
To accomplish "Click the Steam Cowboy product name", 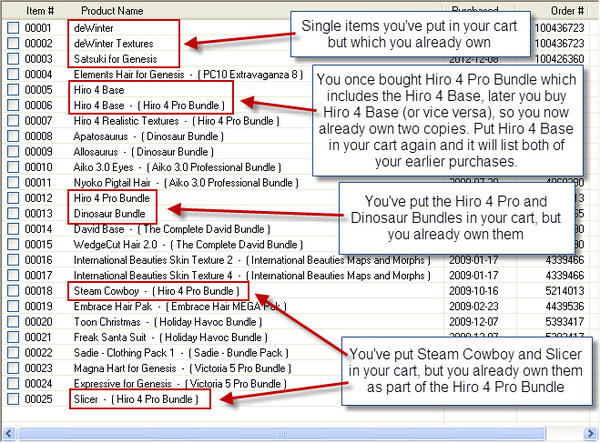I will tap(106, 291).
